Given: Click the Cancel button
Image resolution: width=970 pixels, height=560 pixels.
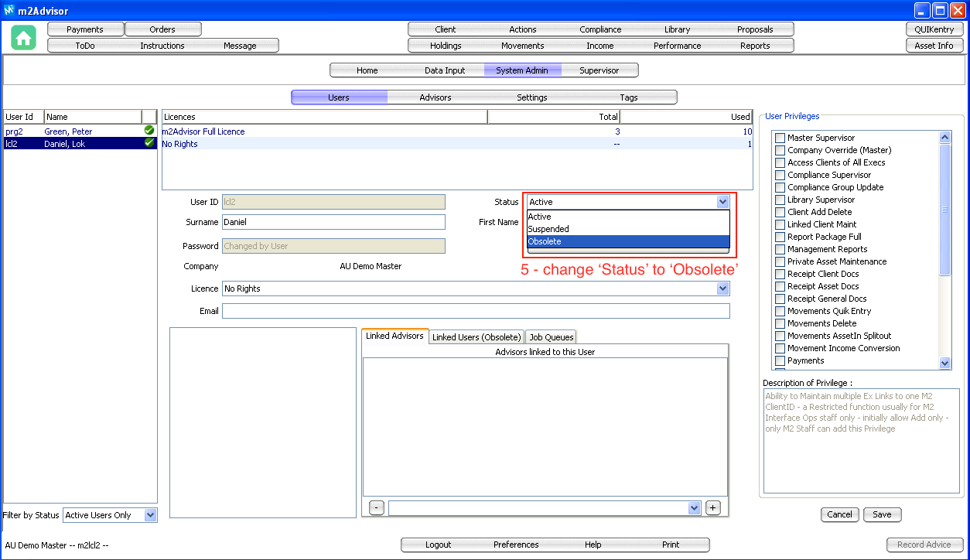Looking at the screenshot, I should tap(839, 514).
